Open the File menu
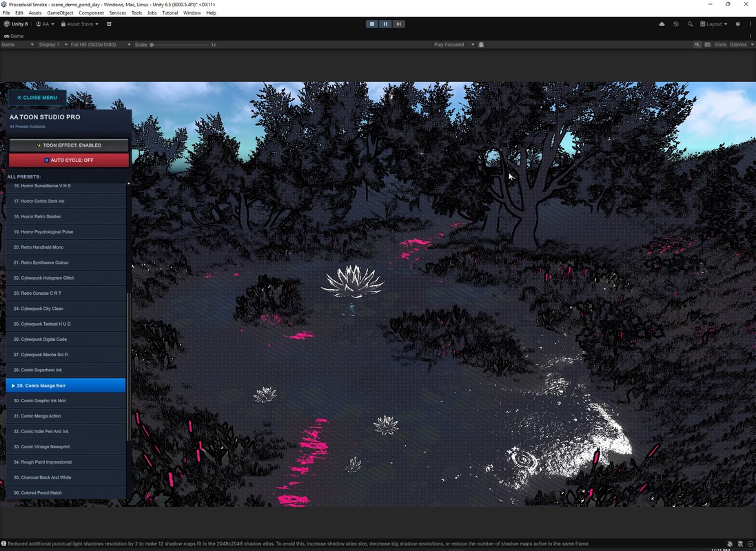The image size is (756, 551). tap(6, 13)
